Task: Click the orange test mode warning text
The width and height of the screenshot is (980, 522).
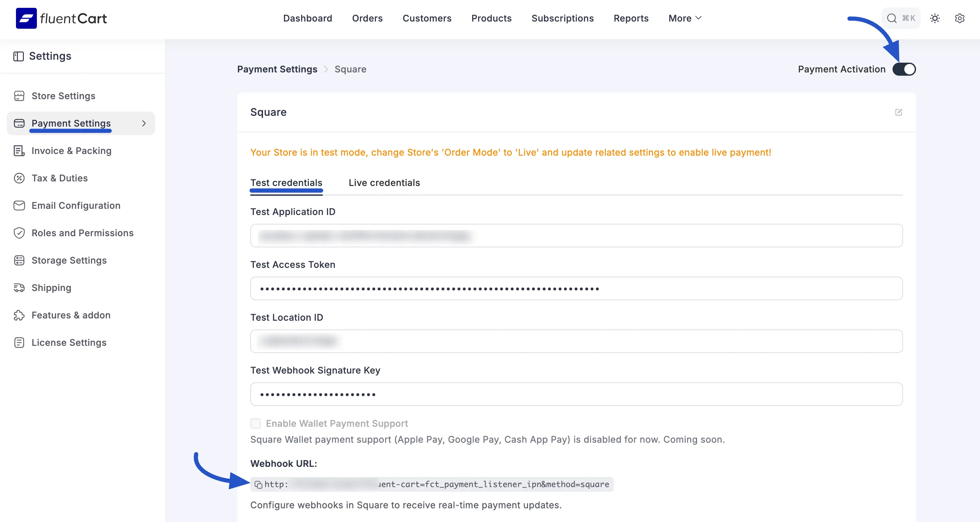Action: 510,153
